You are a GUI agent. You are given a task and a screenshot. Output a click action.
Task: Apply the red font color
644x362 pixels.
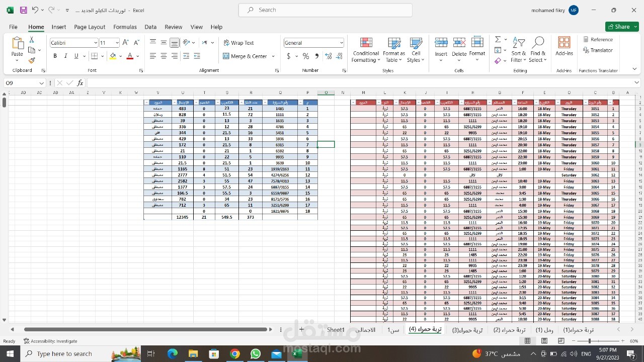click(130, 56)
